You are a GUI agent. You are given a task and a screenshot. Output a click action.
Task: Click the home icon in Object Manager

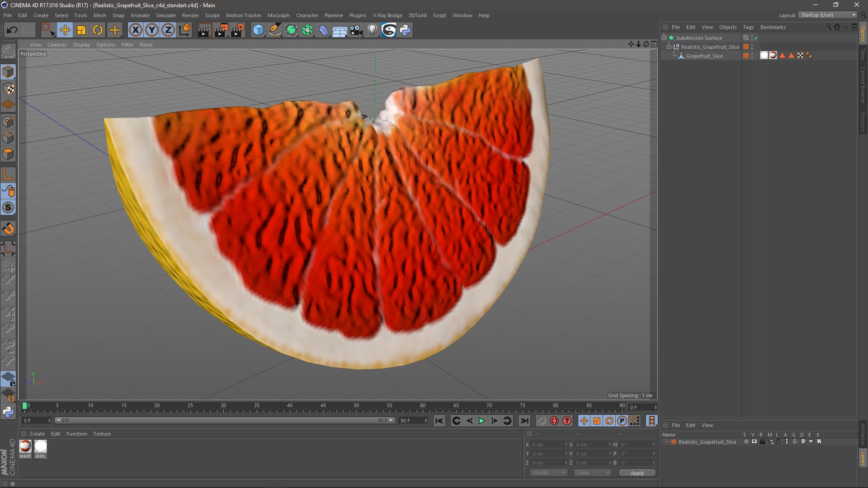837,27
